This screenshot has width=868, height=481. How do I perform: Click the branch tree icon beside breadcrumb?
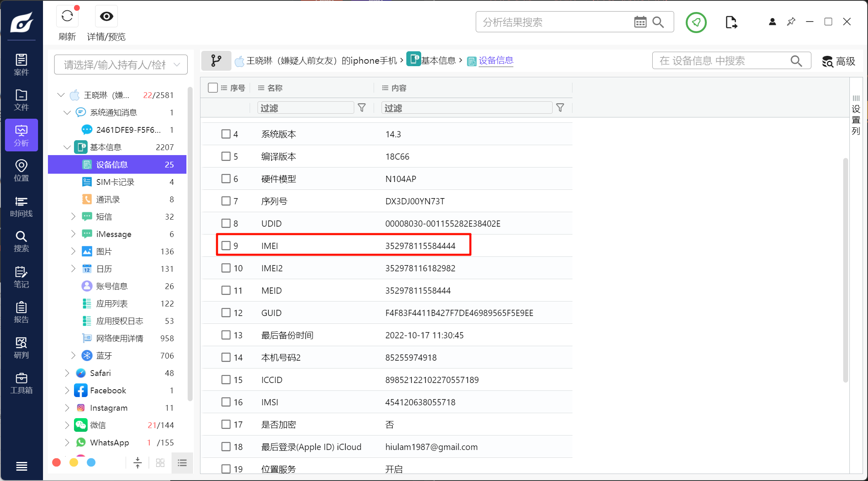point(216,61)
